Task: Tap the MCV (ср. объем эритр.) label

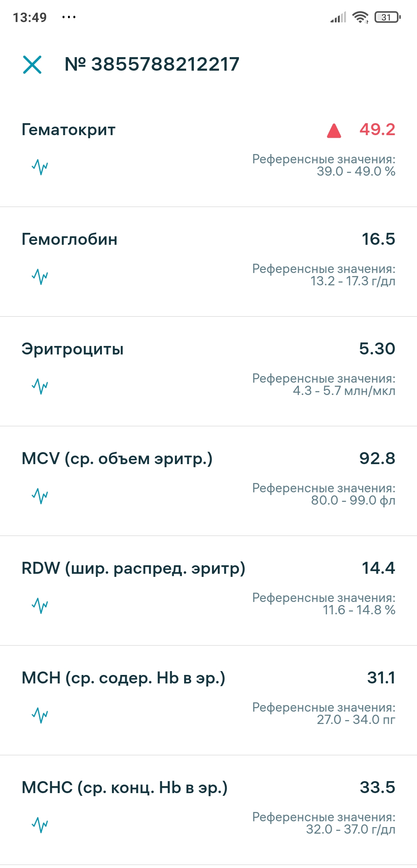Action: pyautogui.click(x=117, y=459)
